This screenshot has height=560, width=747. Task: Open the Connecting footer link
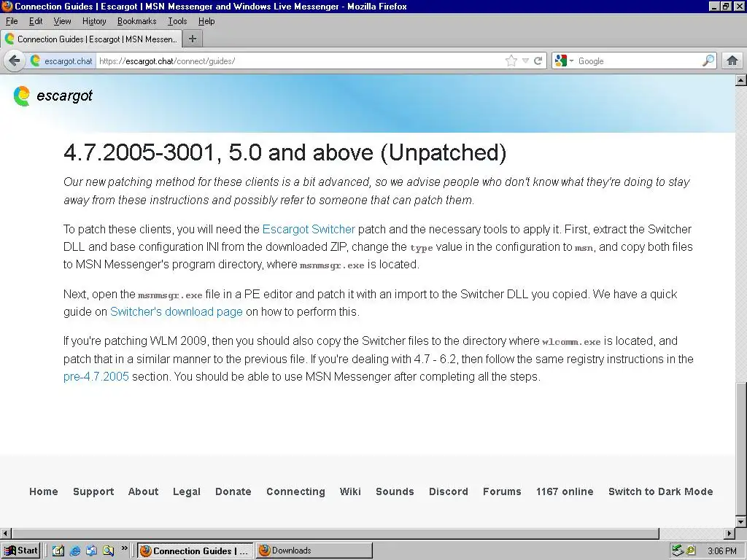pos(295,491)
